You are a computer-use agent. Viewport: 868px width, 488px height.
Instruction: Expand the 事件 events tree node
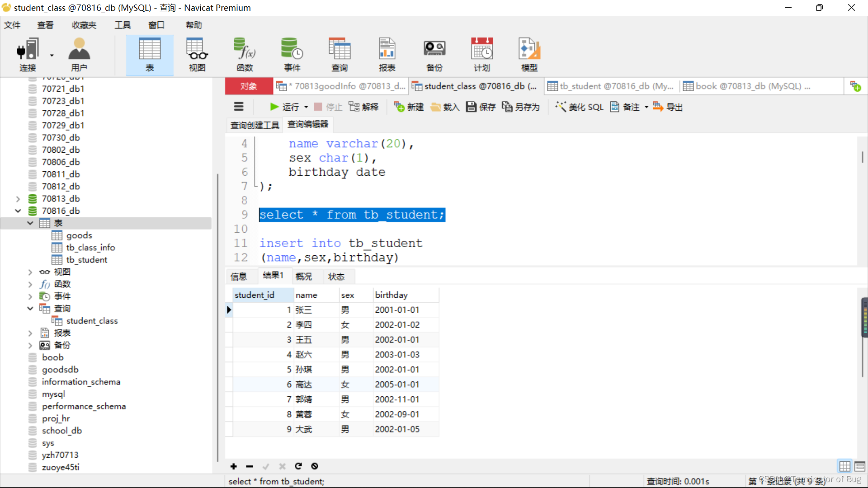point(30,296)
